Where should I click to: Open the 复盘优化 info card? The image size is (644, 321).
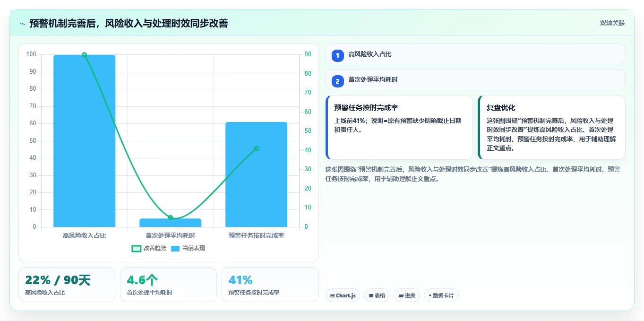[x=551, y=128]
